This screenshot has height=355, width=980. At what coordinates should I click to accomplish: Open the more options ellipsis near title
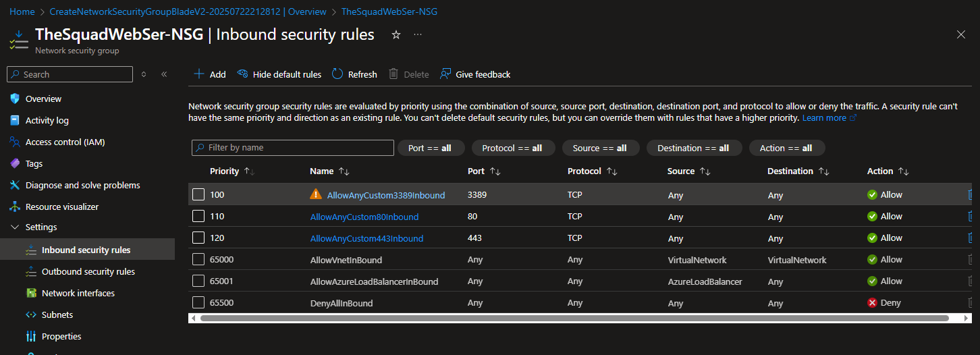pyautogui.click(x=418, y=34)
